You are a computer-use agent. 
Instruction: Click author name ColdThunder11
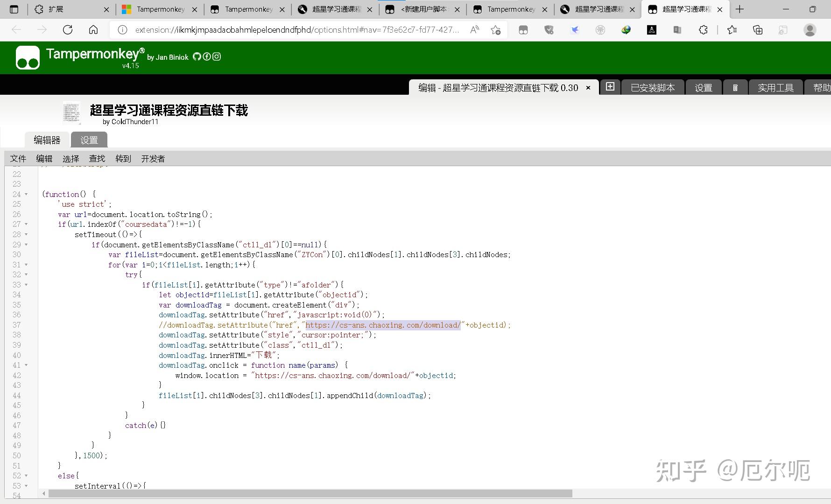pyautogui.click(x=135, y=122)
